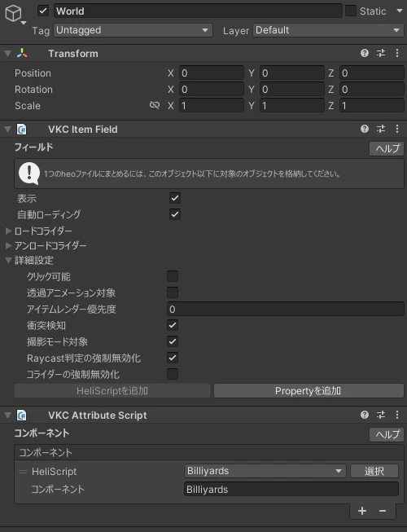The height and width of the screenshot is (532, 407).
Task: Add component entry with plus icon
Action: [x=362, y=511]
